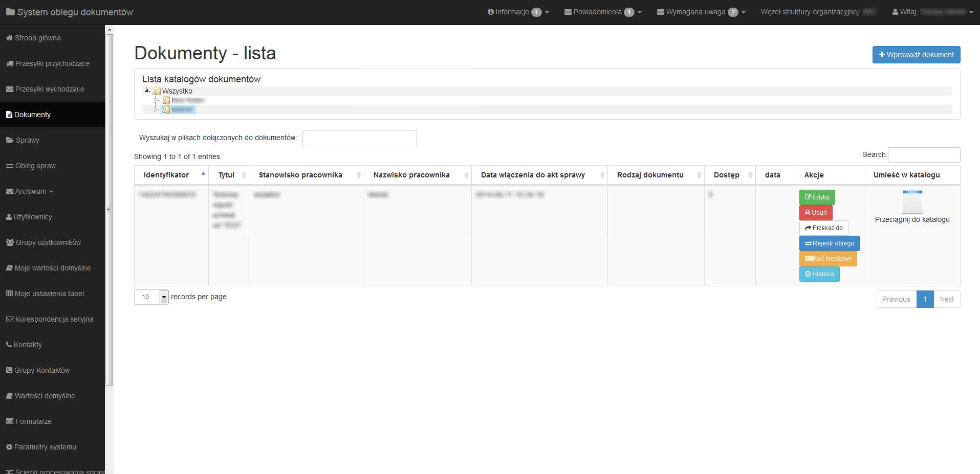Viewport: 980px width, 474px height.
Task: Collapse the Wszystko catalog tree node
Action: (147, 91)
